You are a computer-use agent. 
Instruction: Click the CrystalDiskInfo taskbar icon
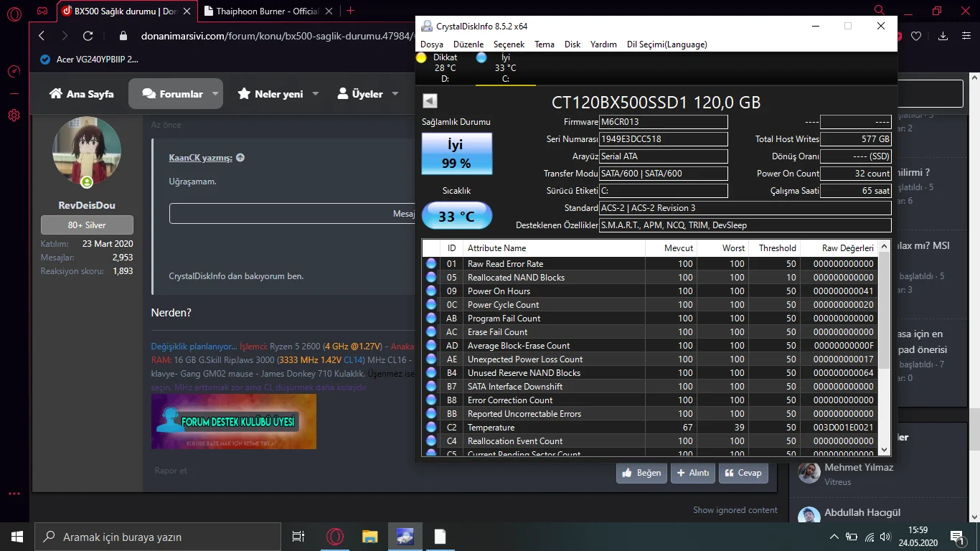click(x=405, y=537)
